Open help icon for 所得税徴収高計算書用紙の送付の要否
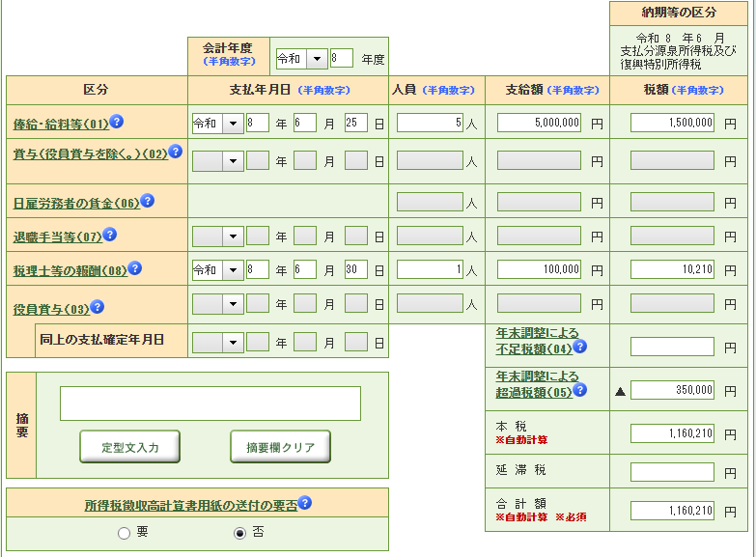Image resolution: width=756 pixels, height=557 pixels. tap(305, 503)
